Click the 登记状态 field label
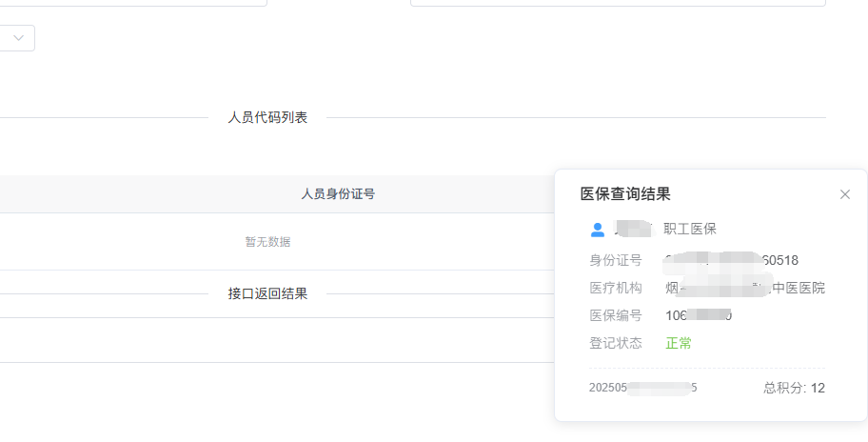Viewport: 868px width, 442px height. click(x=616, y=343)
